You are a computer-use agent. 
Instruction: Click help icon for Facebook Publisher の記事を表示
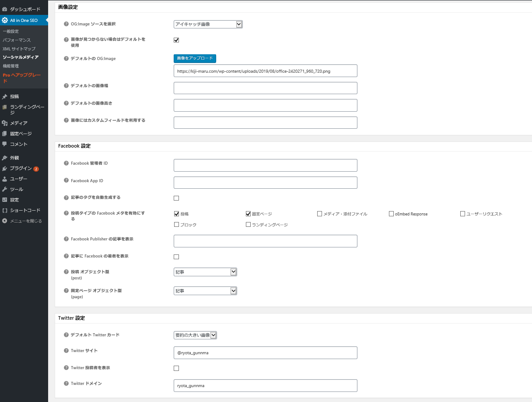[66, 239]
